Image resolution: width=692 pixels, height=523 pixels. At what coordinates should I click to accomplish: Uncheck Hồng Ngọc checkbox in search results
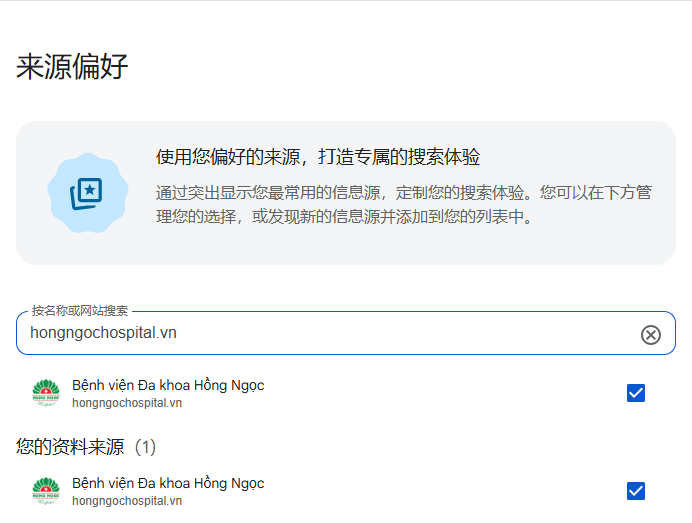[636, 393]
